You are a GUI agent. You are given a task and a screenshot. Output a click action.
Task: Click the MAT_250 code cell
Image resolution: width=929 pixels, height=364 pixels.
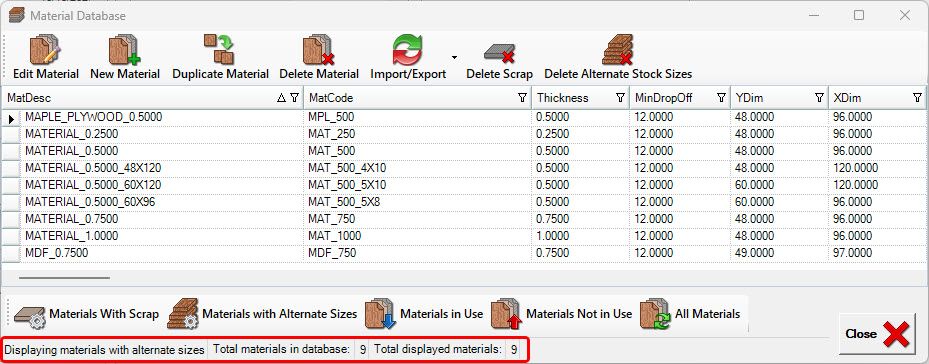pos(418,135)
